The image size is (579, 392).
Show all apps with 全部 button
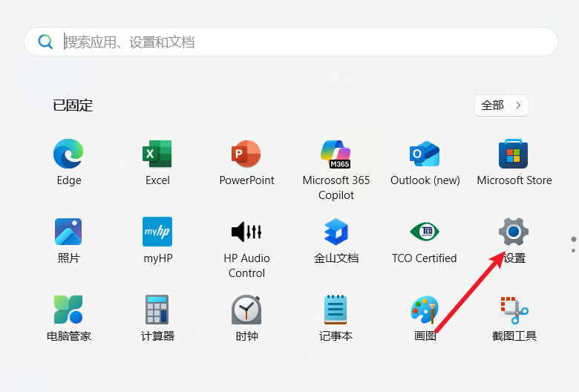pos(501,105)
